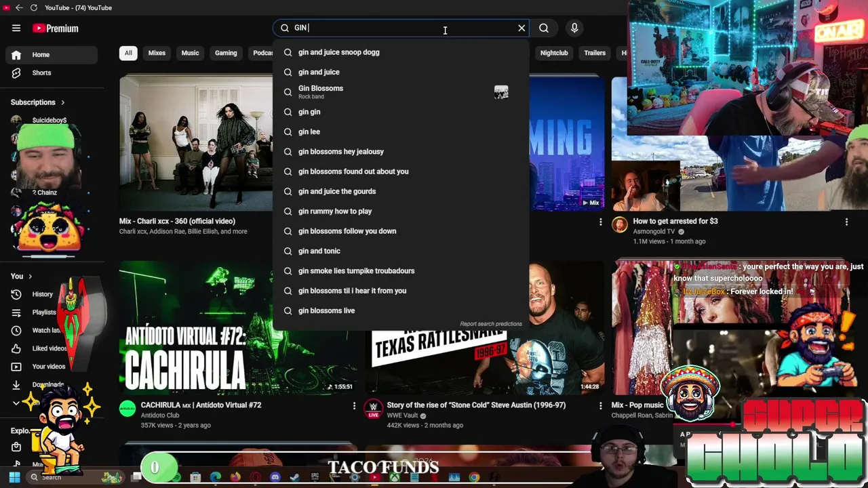The width and height of the screenshot is (868, 488).
Task: Open Home in the sidebar
Action: [x=52, y=55]
